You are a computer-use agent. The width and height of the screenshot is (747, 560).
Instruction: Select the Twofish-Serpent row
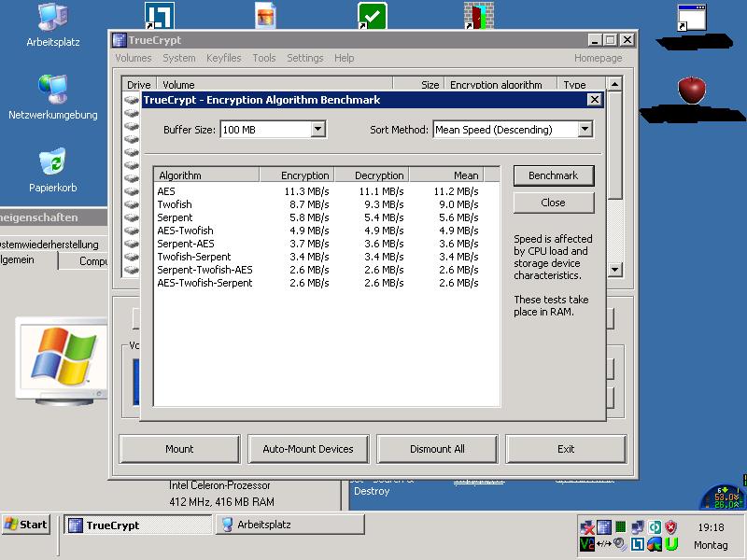coord(327,257)
